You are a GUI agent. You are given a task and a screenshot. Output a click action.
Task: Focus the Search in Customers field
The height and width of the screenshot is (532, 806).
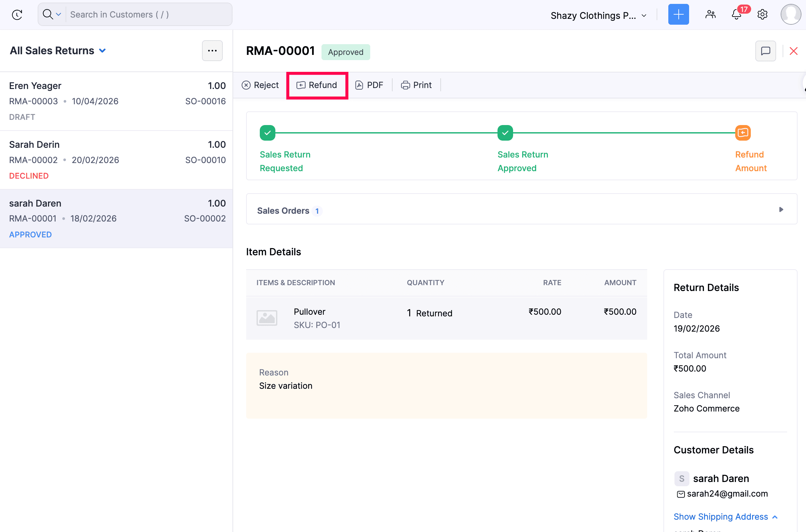[149, 14]
